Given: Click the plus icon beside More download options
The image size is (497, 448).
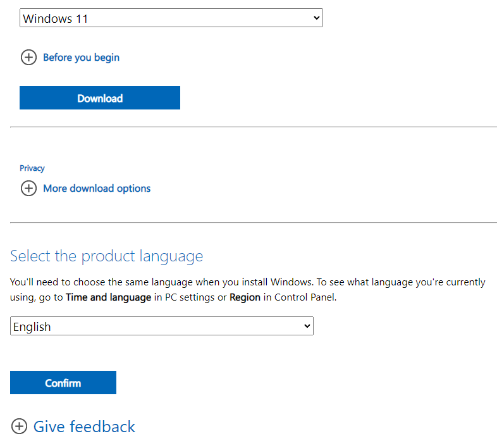Looking at the screenshot, I should click(x=28, y=189).
